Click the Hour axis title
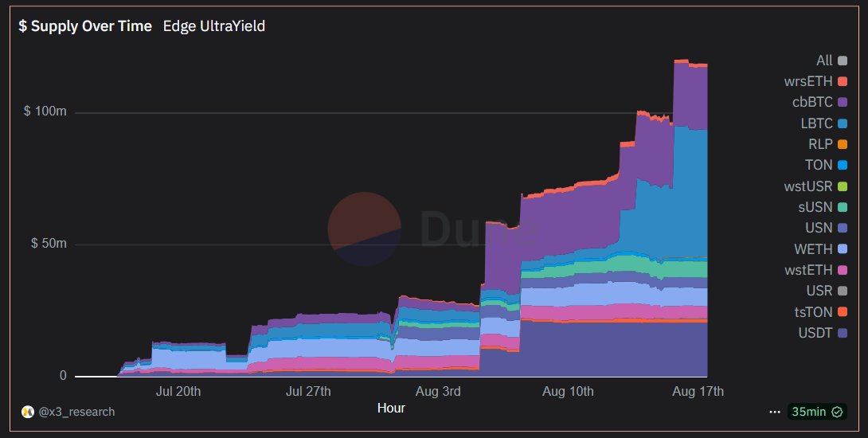 (391, 408)
